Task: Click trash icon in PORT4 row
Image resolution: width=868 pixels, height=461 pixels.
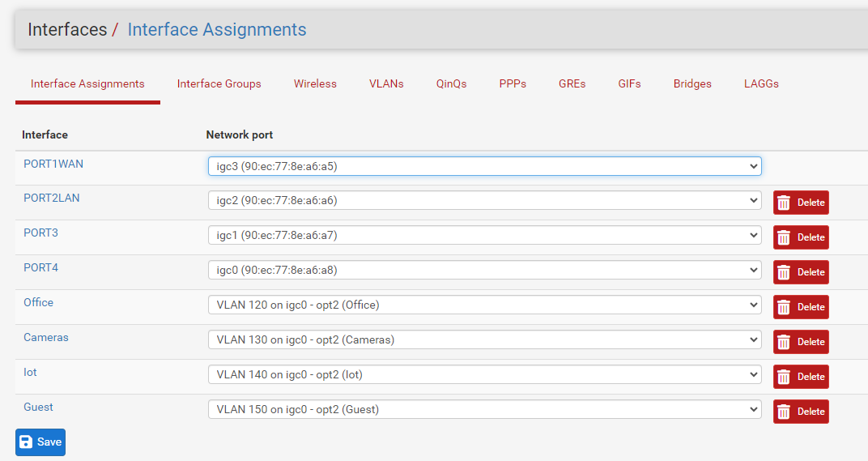Action: pos(783,272)
